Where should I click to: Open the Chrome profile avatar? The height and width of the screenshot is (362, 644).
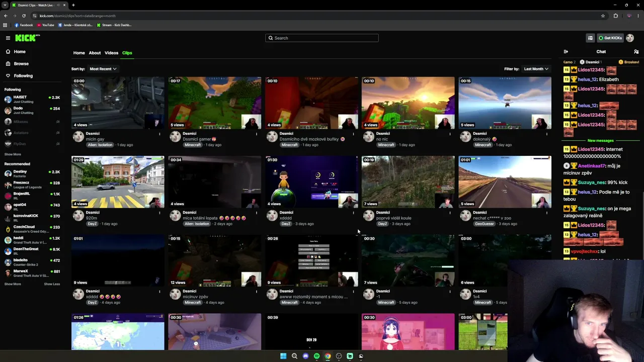628,16
